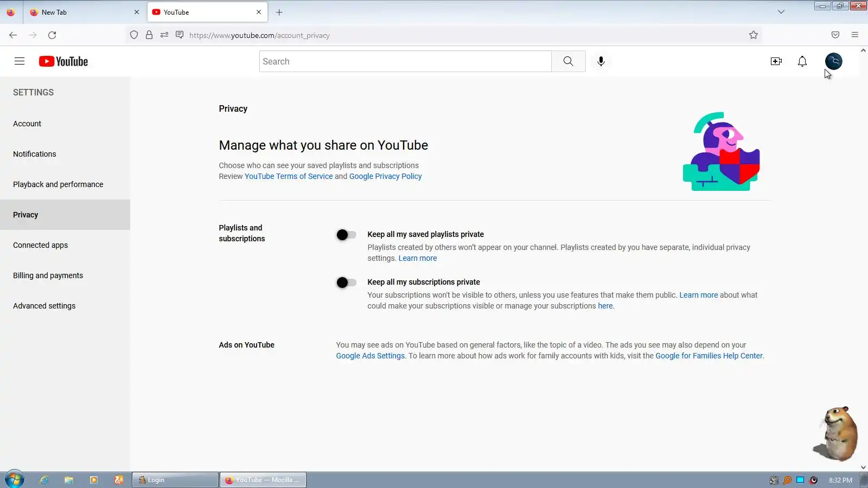Toggle Keep all my saved playlists private
Image resolution: width=868 pixels, height=488 pixels.
click(x=346, y=235)
